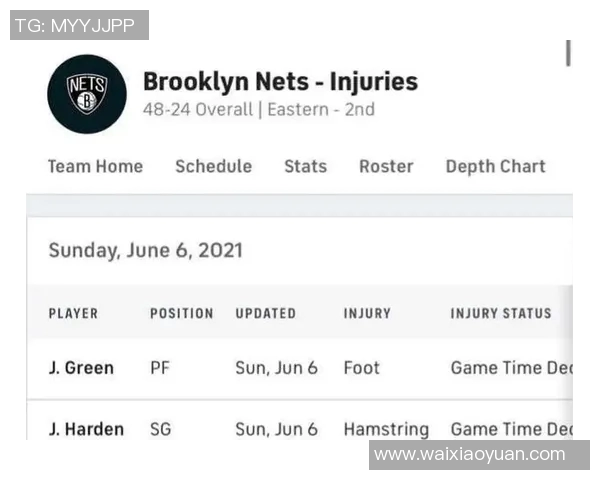Click J. Harden's Hamstring injury cell
The image size is (600, 480).
(385, 429)
